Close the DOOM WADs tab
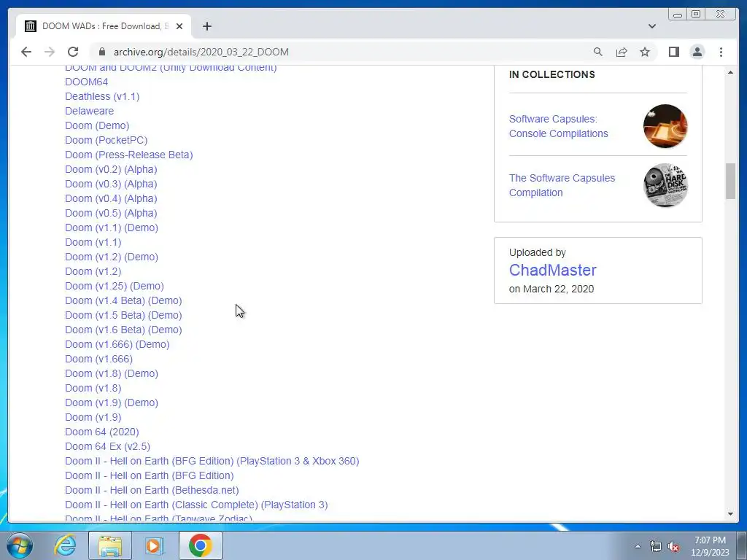The height and width of the screenshot is (560, 747). 179,26
